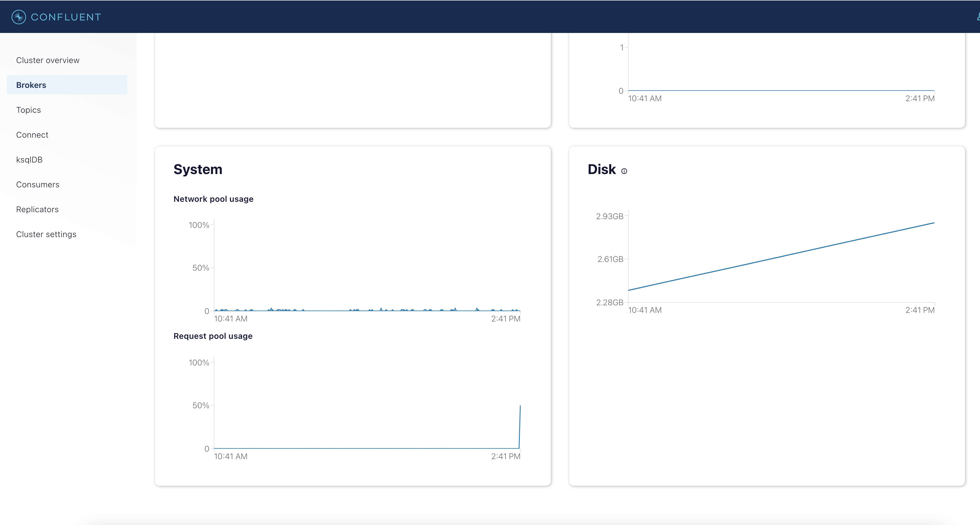Open the Connect section

[x=32, y=135]
